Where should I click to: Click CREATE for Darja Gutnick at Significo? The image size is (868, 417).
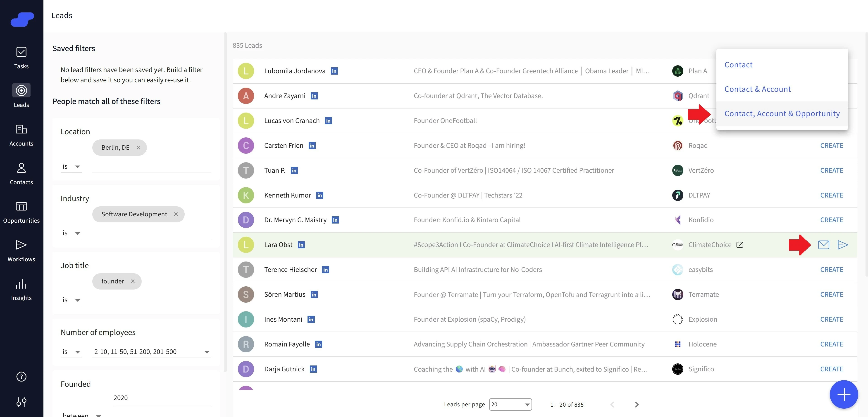[x=832, y=369]
